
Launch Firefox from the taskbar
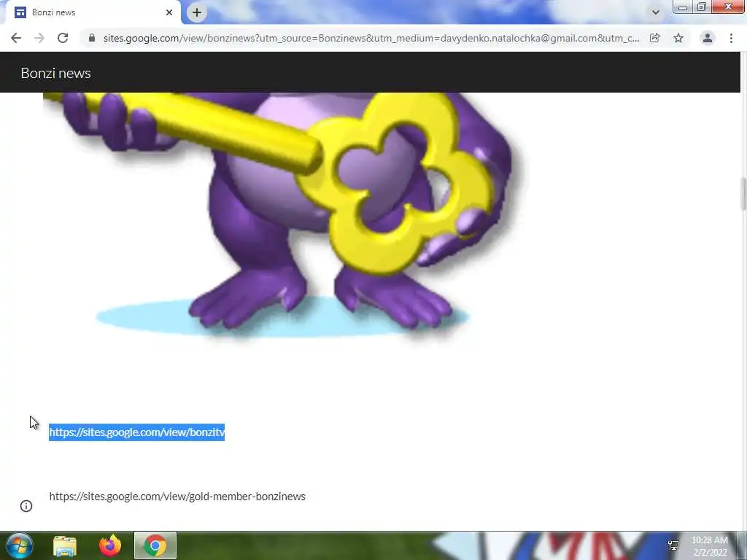coord(110,545)
